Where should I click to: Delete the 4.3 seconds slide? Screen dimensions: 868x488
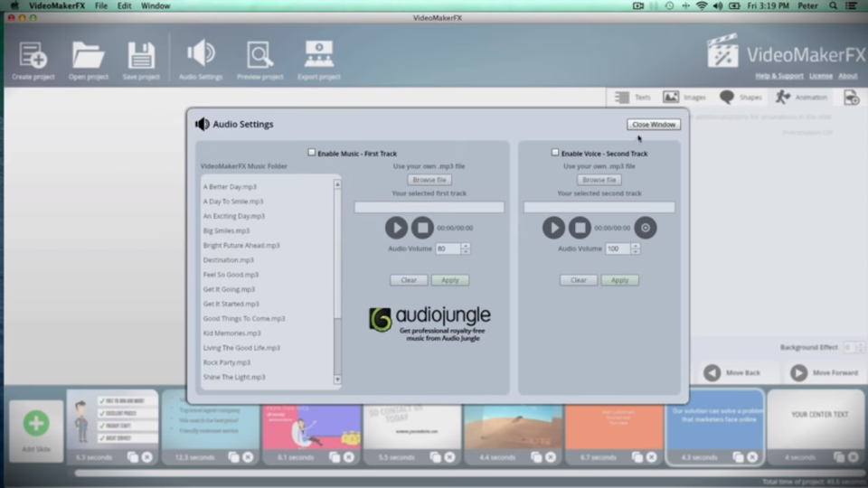(x=752, y=457)
